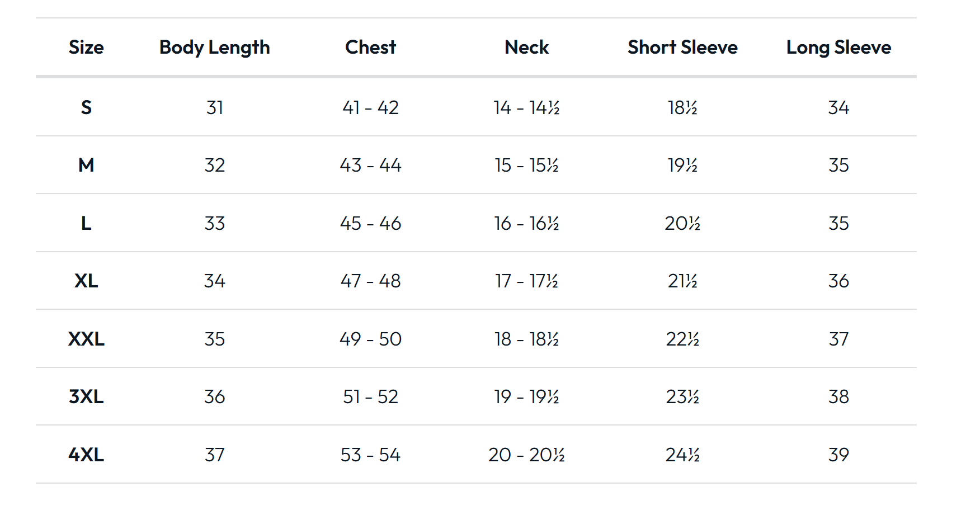Click the Body Length column header
The height and width of the screenshot is (520, 980).
[x=215, y=48]
